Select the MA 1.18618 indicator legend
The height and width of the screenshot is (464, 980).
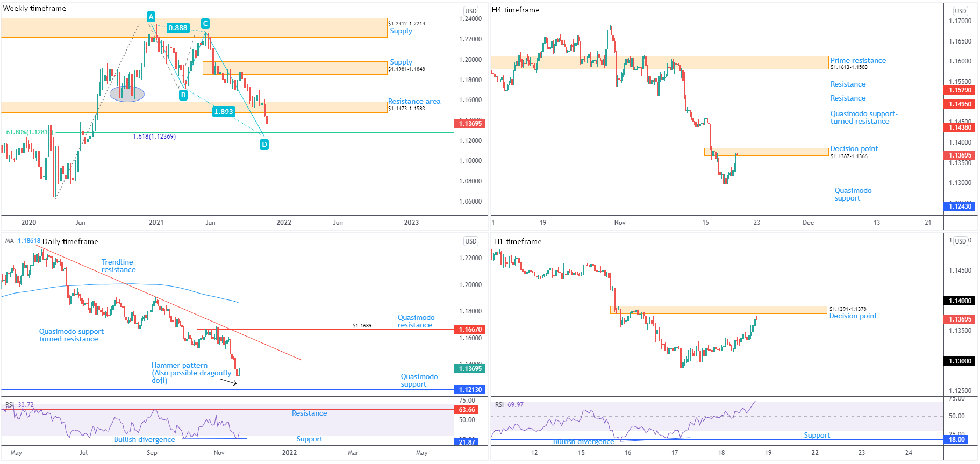point(23,241)
